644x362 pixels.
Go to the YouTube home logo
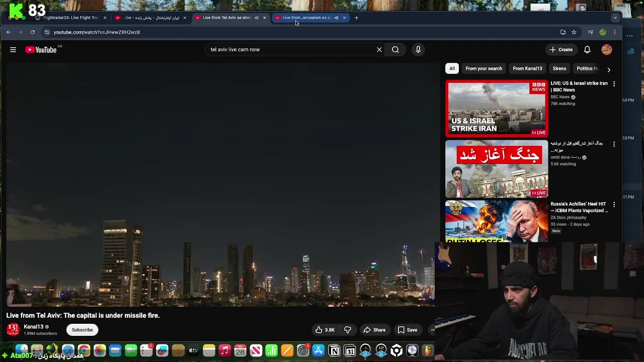pos(41,49)
